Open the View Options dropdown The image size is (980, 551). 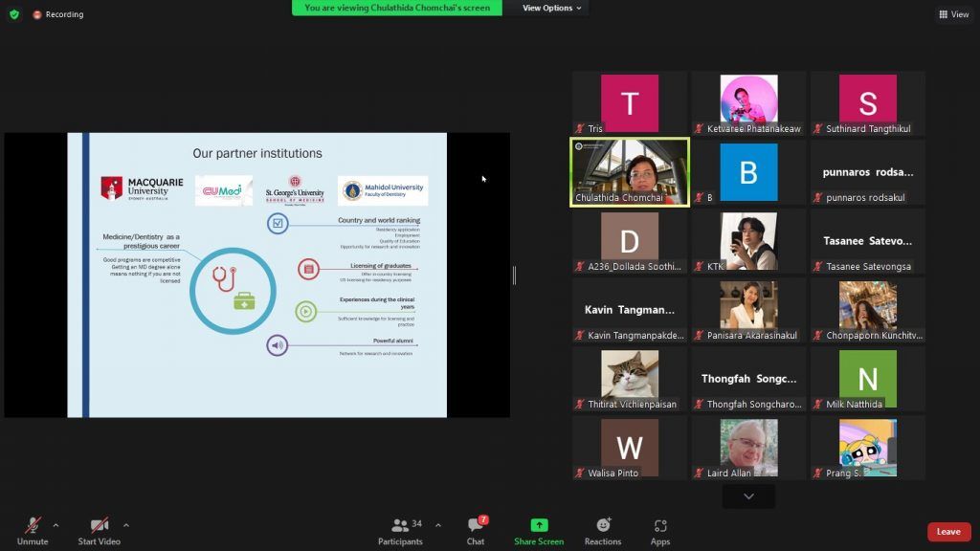click(x=552, y=8)
